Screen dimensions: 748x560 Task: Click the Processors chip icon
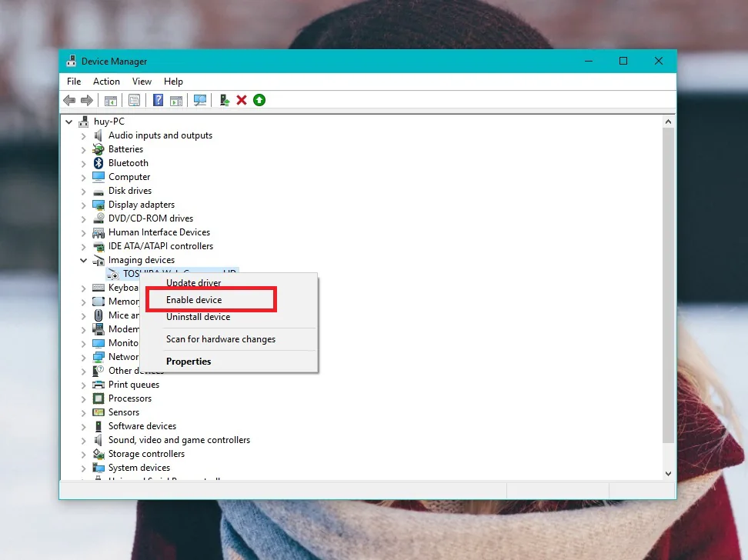(99, 398)
